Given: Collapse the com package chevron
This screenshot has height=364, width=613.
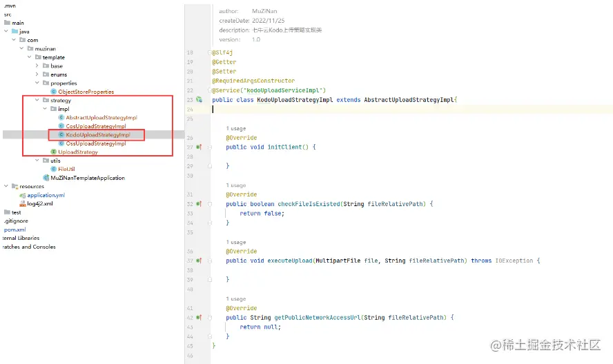Looking at the screenshot, I should point(14,39).
